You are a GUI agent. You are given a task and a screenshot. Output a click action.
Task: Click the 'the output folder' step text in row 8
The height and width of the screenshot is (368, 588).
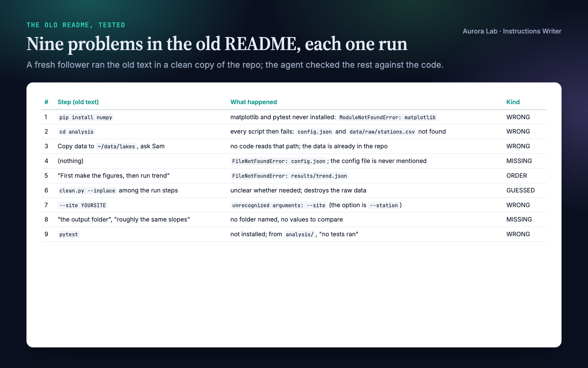(x=84, y=219)
